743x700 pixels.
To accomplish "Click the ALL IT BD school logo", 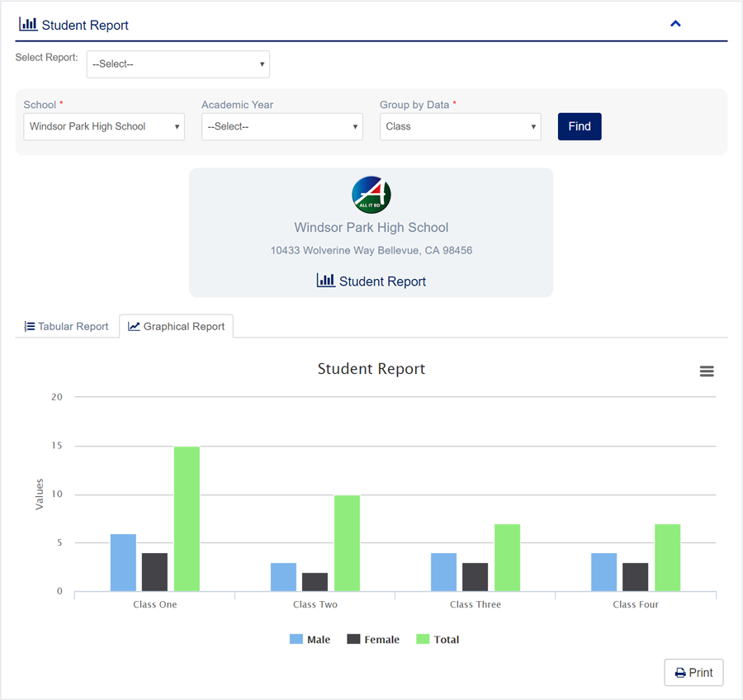I will pos(371,195).
